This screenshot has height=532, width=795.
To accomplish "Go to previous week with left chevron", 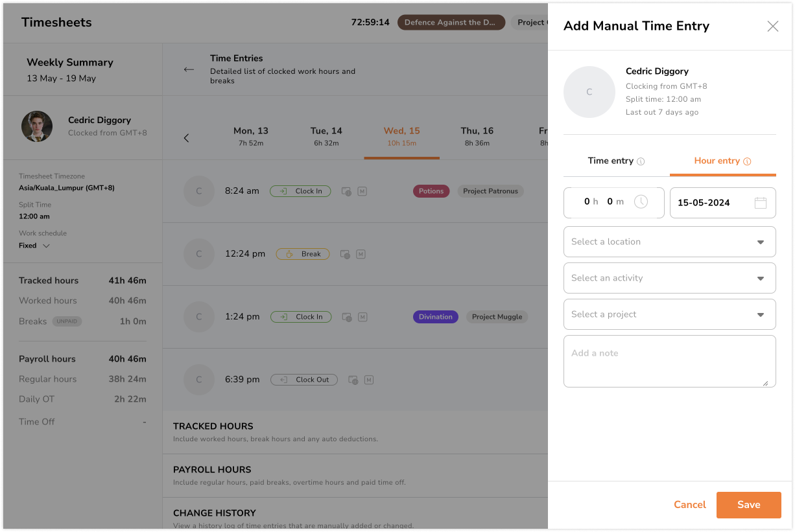I will pos(186,138).
